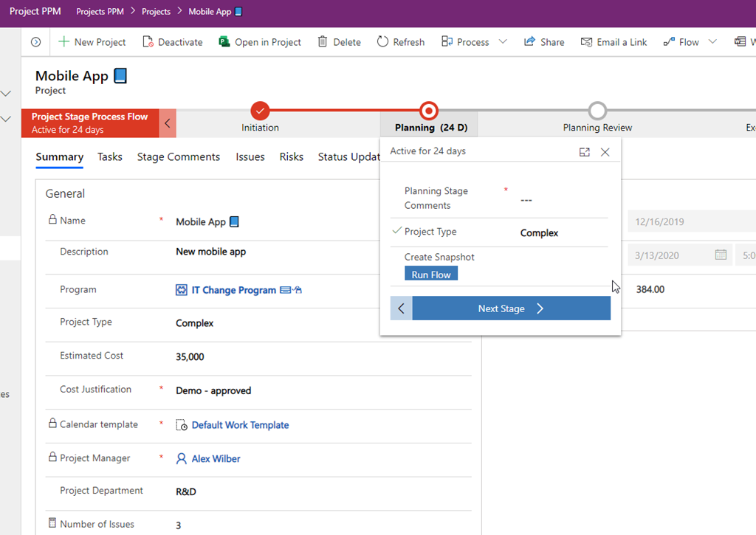756x535 pixels.
Task: Click the Open in Project icon
Action: click(x=224, y=42)
